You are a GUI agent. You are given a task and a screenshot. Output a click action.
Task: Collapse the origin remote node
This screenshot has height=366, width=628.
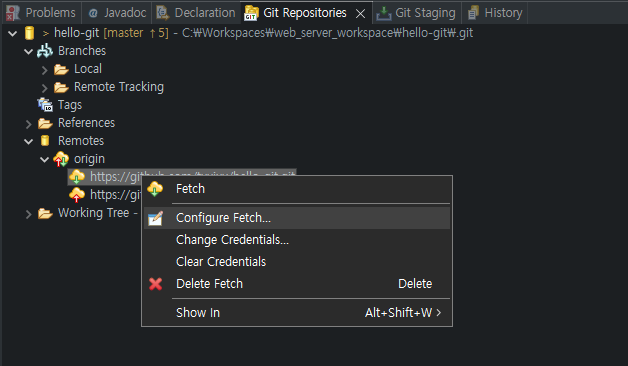tap(44, 159)
